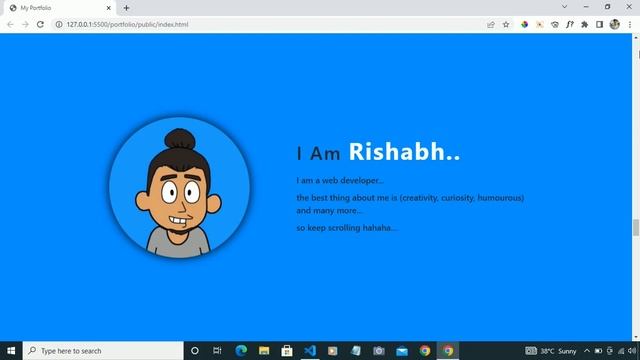Switch to the active Chrome window icon
The image size is (640, 360).
[x=448, y=351]
